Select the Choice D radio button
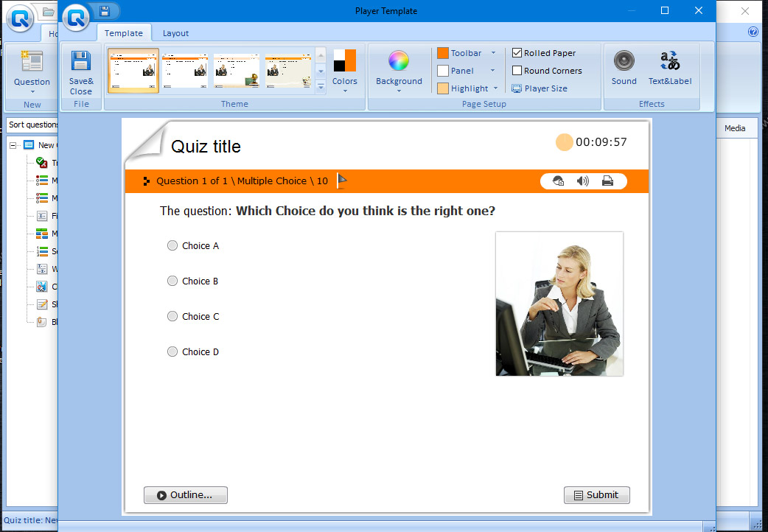 [172, 351]
